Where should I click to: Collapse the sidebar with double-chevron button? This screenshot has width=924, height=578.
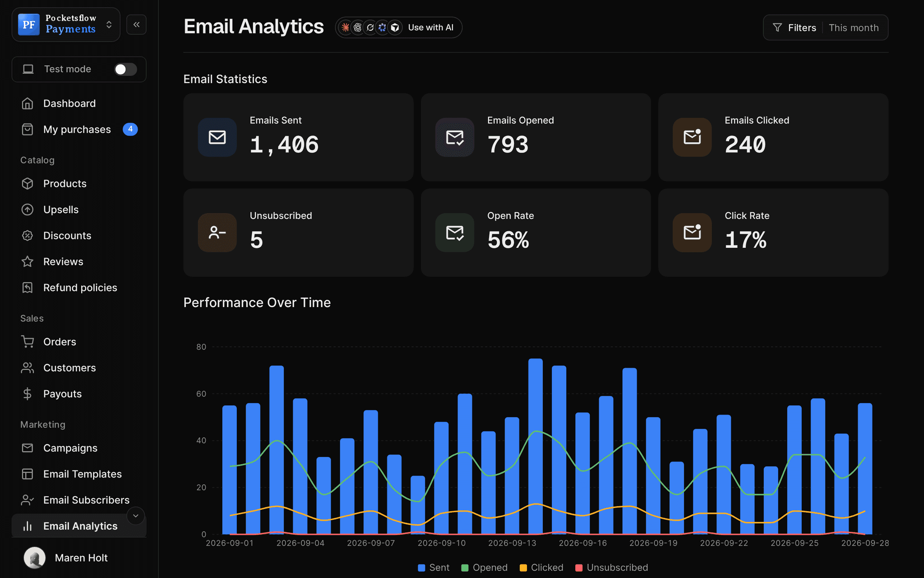click(137, 24)
